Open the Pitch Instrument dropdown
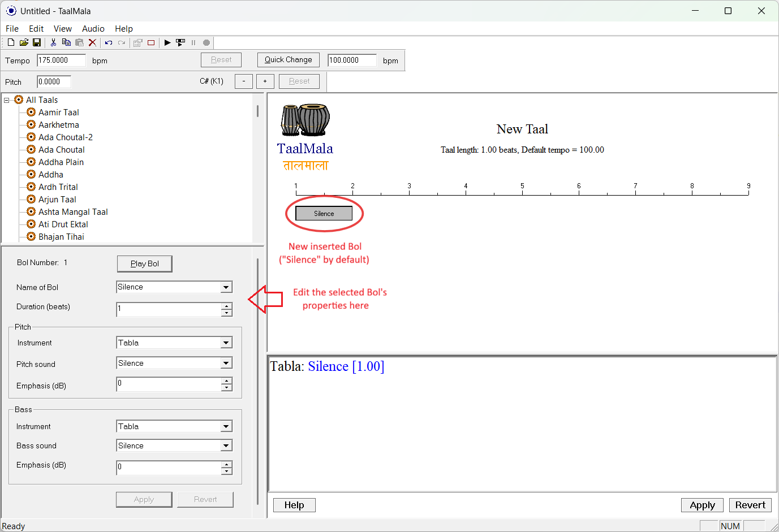Viewport: 779px width, 532px height. 226,343
